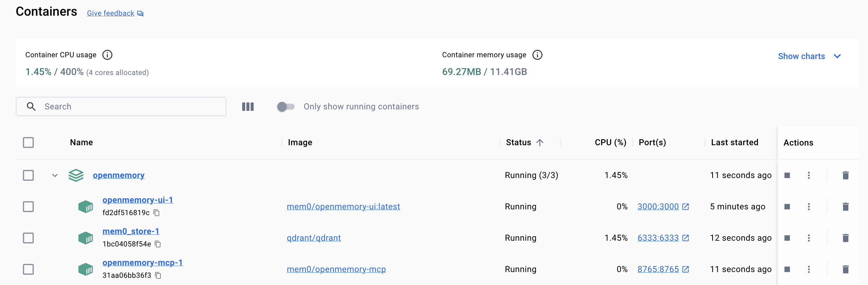Open port 8765:8765 in browser
This screenshot has width=868, height=285.
click(x=663, y=269)
